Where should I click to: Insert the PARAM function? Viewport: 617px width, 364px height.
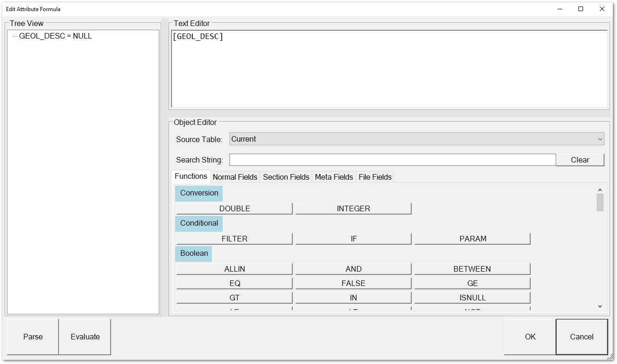click(x=472, y=238)
